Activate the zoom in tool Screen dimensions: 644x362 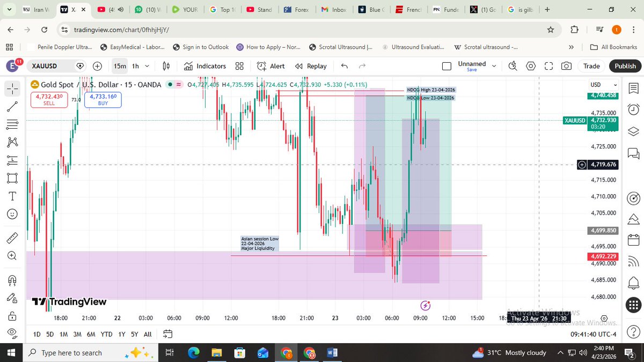click(x=13, y=255)
